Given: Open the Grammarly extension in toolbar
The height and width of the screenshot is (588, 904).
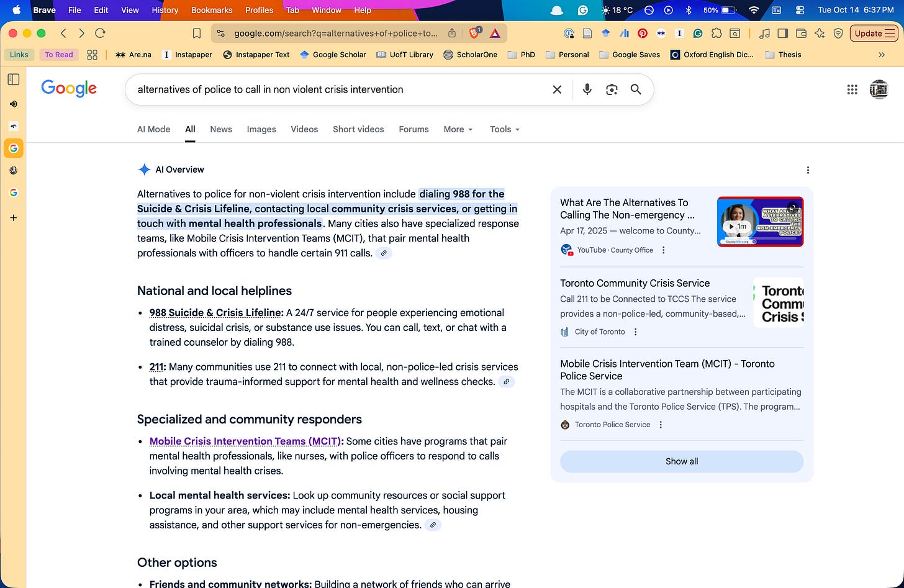Looking at the screenshot, I should [x=698, y=34].
